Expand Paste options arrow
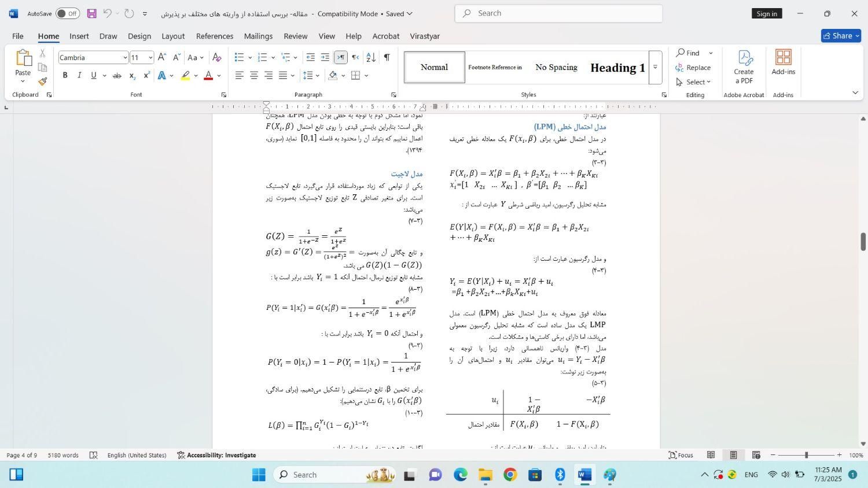868x488 pixels. [23, 81]
